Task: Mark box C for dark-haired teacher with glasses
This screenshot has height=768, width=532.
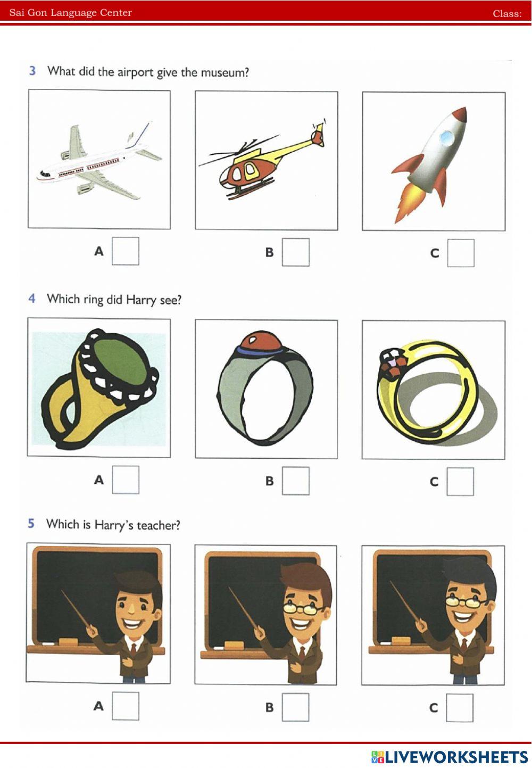Action: (x=460, y=708)
